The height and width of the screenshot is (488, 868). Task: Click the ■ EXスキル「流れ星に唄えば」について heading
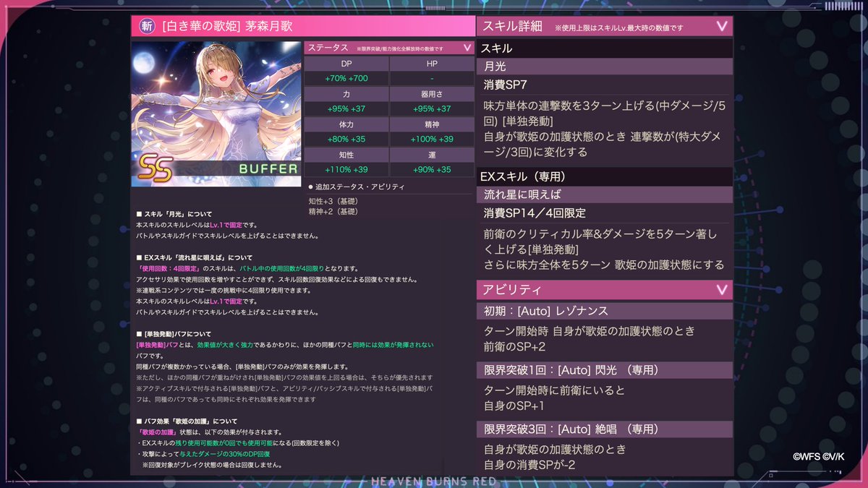tap(195, 258)
